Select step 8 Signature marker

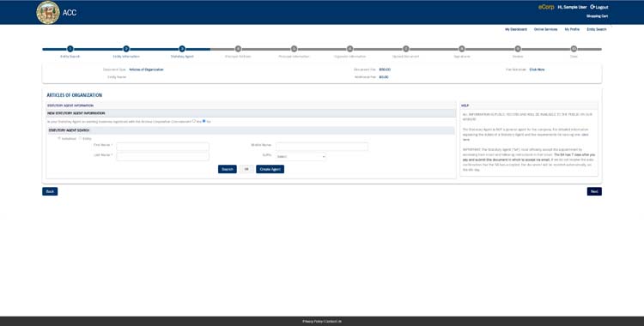(x=462, y=49)
